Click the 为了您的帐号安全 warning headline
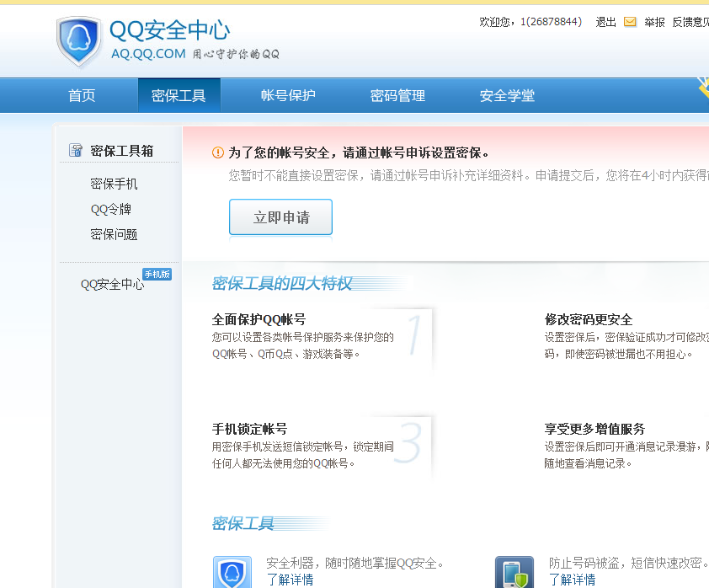 click(x=359, y=152)
